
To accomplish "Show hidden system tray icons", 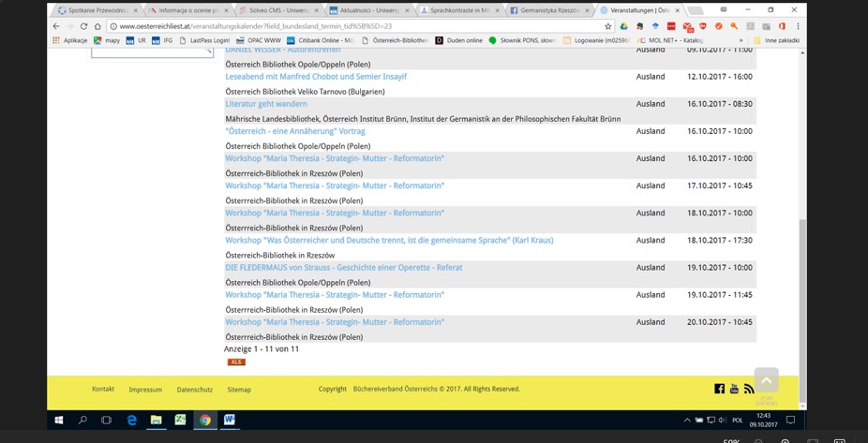I will [687, 421].
